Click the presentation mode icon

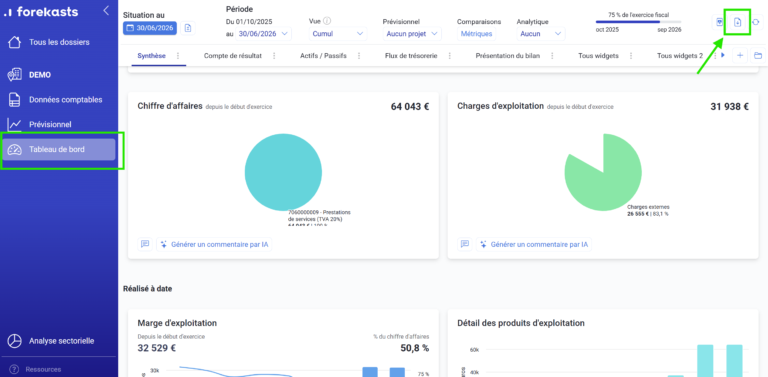[x=719, y=22]
